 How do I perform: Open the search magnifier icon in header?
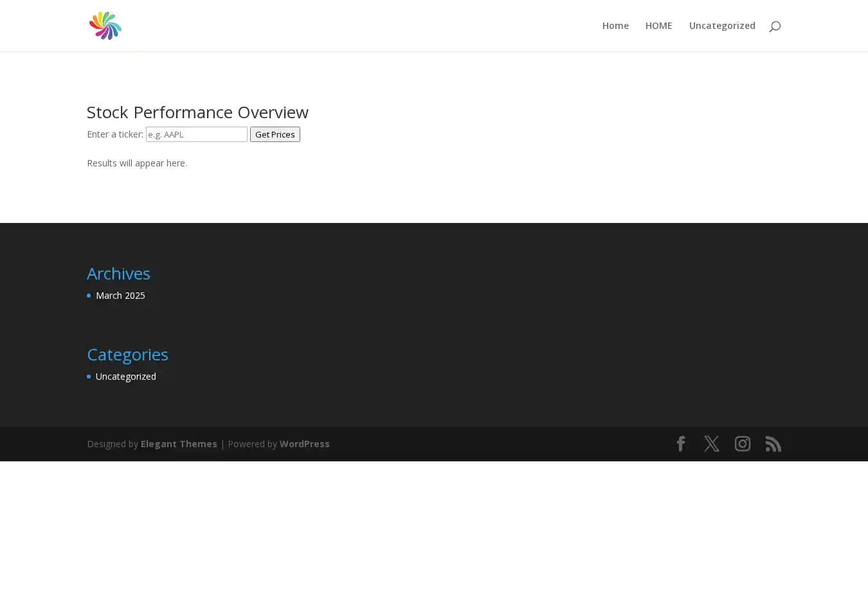pos(774,26)
